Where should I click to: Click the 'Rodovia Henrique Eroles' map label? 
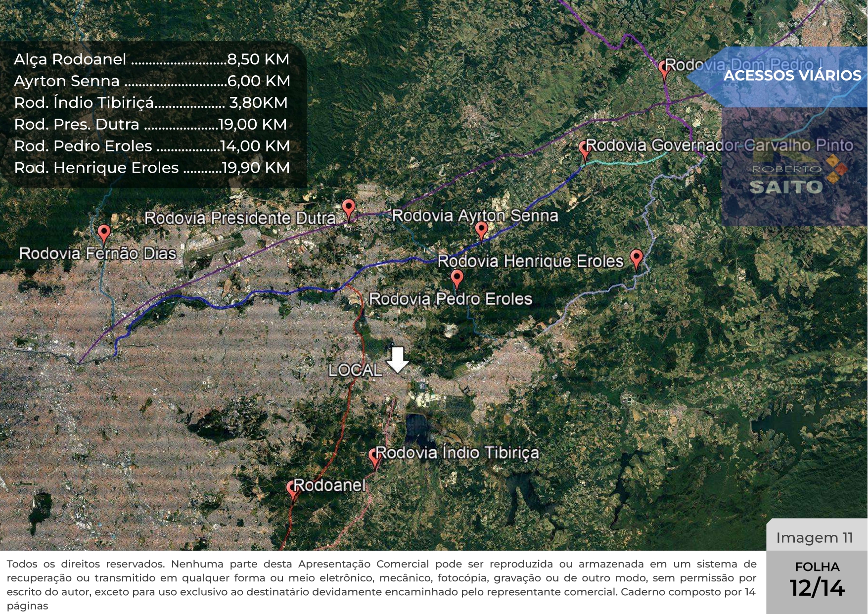coord(531,261)
